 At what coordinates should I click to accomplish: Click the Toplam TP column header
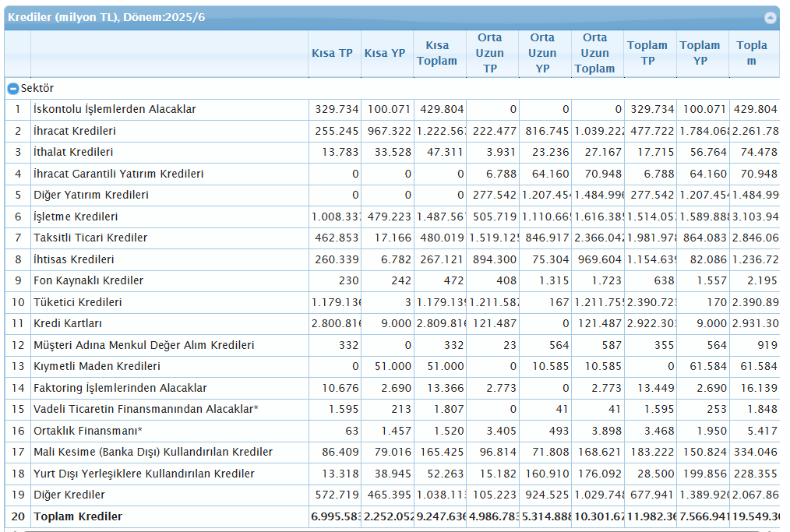coord(647,52)
